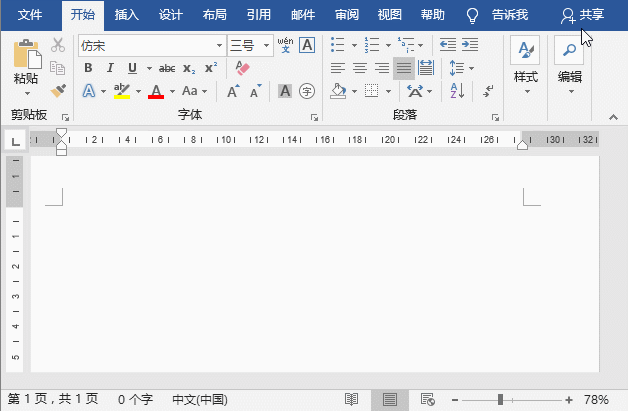Viewport: 628px width, 411px height.
Task: Switch to the 布局 Layout tab
Action: coord(215,15)
